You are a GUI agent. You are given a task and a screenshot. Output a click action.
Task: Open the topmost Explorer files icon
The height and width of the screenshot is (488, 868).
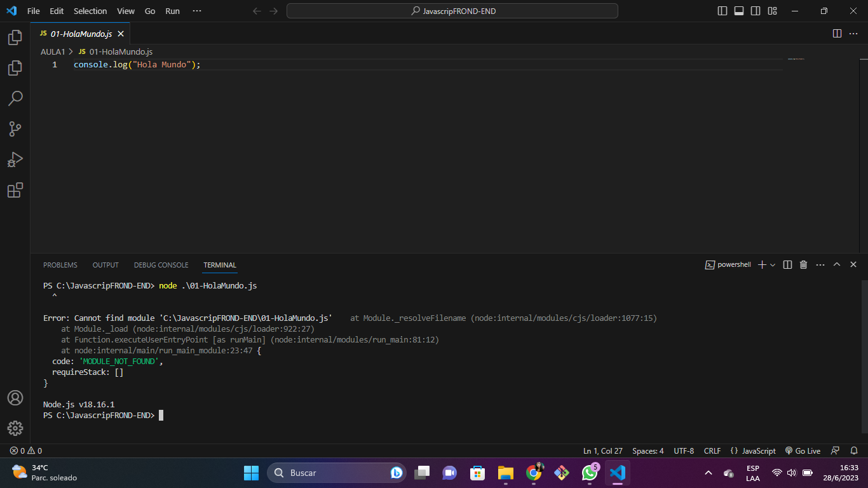point(15,38)
